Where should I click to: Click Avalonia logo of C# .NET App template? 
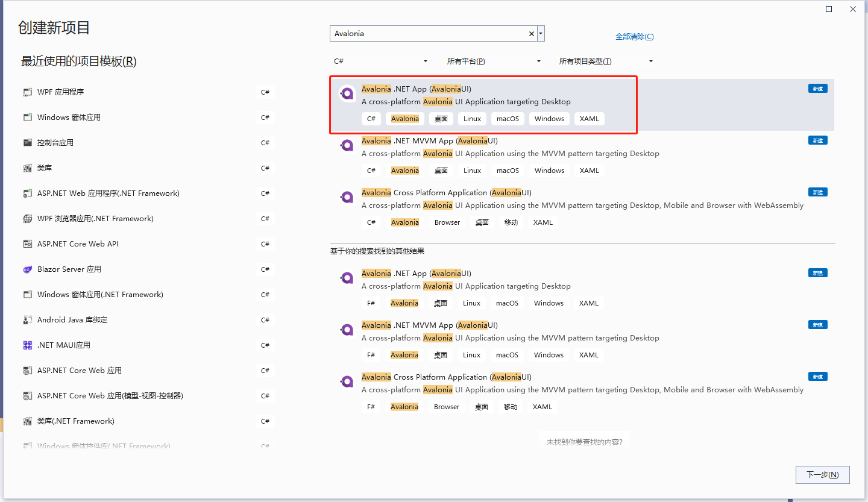tap(347, 93)
